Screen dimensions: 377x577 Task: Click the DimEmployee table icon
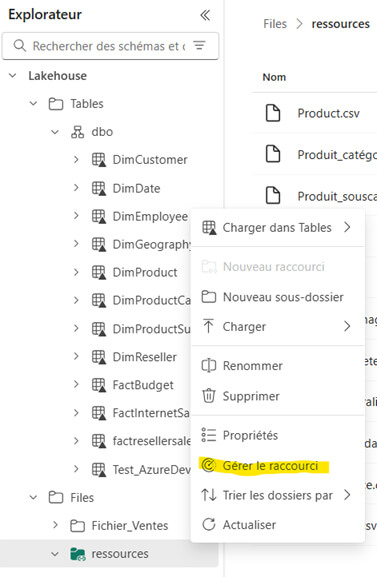click(x=99, y=216)
